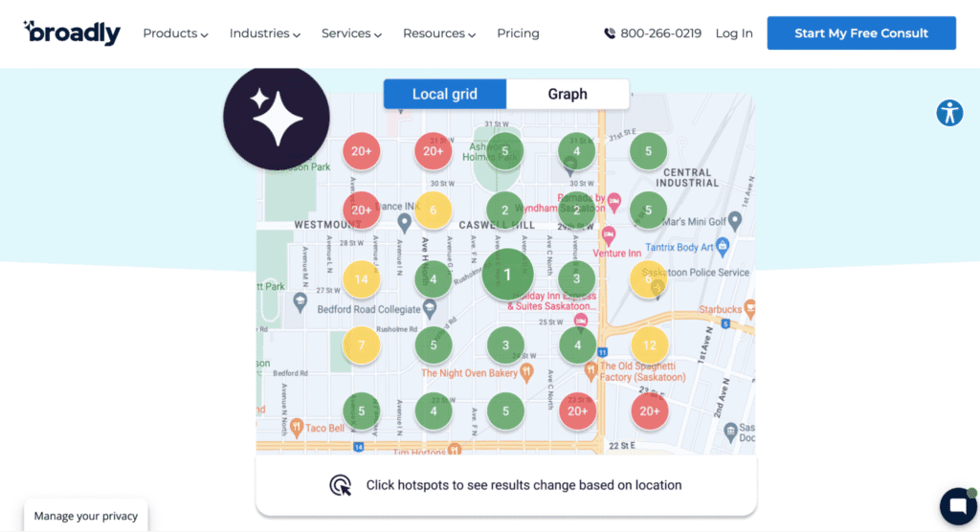The height and width of the screenshot is (532, 980).
Task: Click the Mar's Mini Golf pin
Action: coord(736,220)
